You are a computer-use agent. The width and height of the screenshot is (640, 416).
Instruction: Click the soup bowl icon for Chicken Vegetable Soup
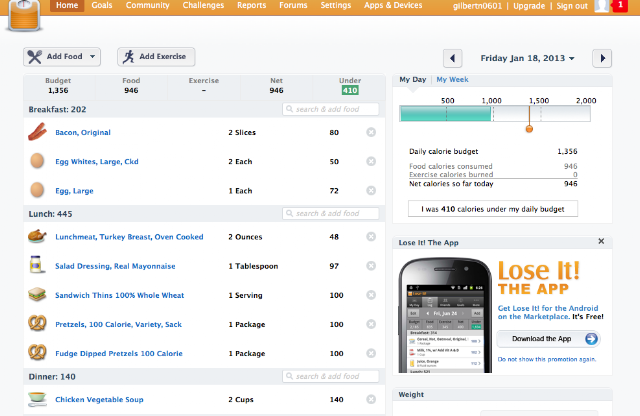37,399
